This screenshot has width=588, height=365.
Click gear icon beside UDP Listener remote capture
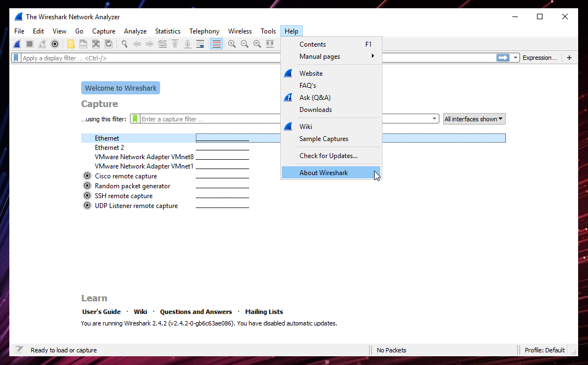tap(87, 206)
